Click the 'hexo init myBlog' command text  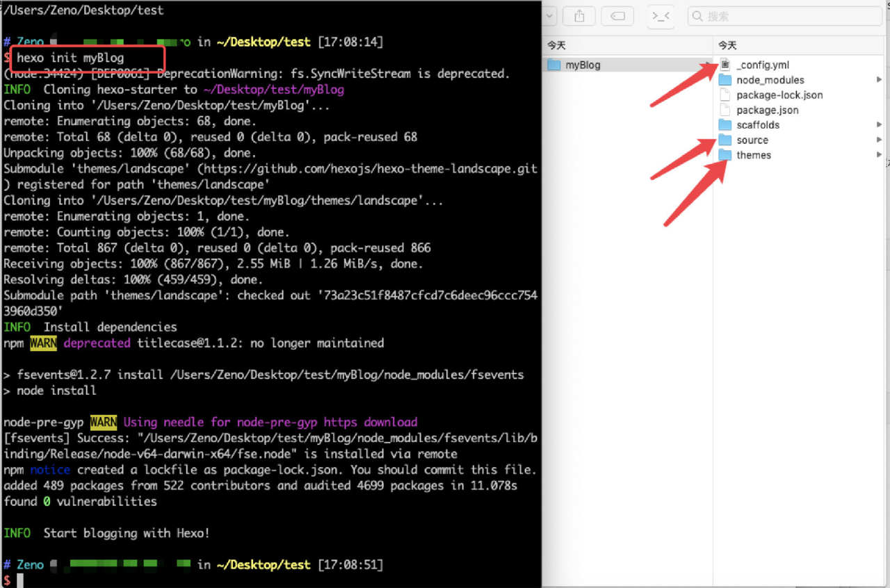[70, 58]
